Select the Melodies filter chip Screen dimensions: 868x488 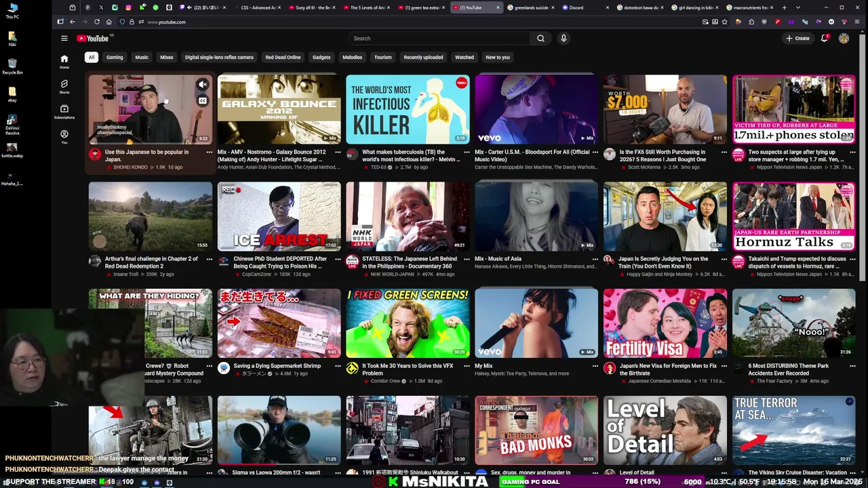click(352, 58)
